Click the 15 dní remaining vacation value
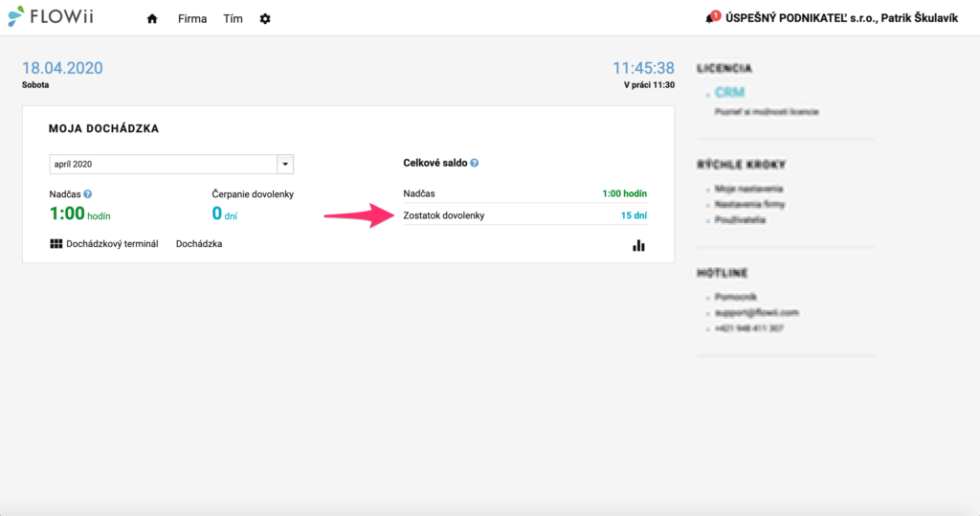 click(634, 215)
